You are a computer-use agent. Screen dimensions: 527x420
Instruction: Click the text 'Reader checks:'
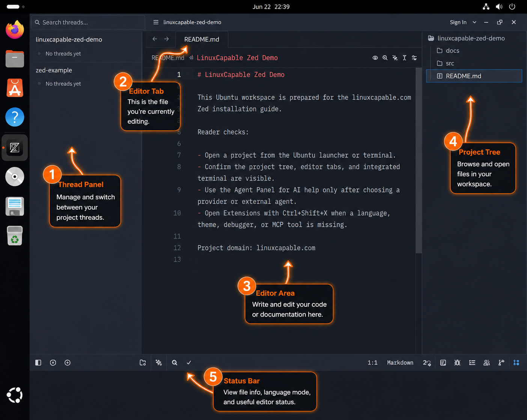pos(223,132)
